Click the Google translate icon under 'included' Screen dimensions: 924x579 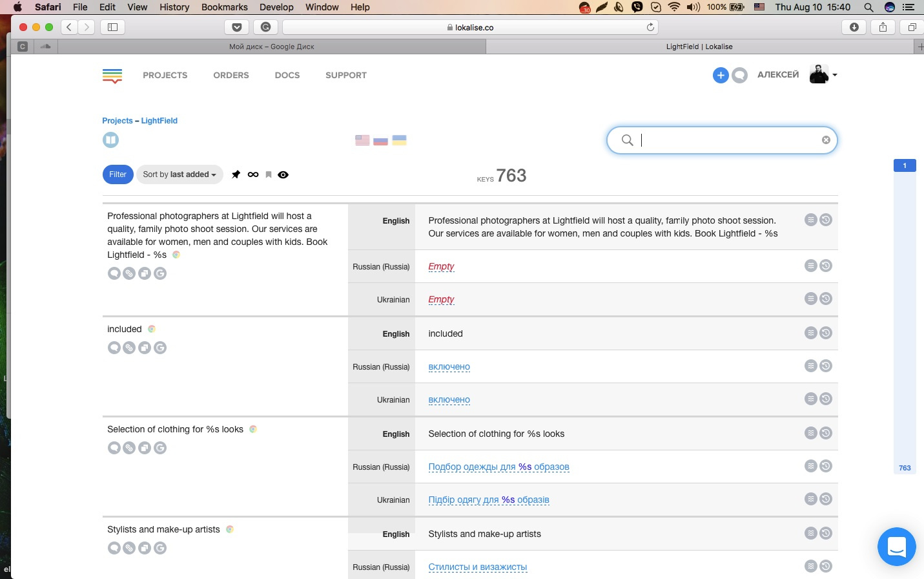(160, 348)
